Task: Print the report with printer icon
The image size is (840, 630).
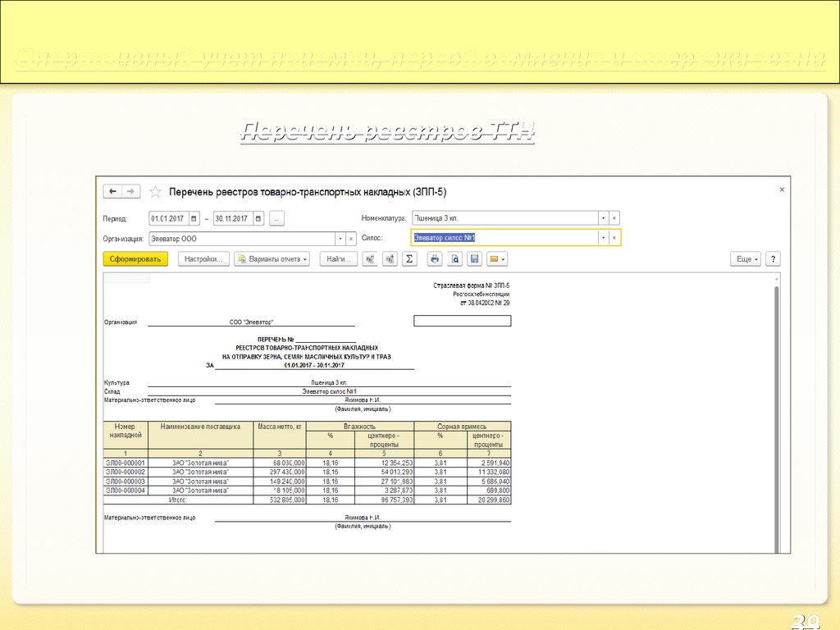Action: (435, 258)
